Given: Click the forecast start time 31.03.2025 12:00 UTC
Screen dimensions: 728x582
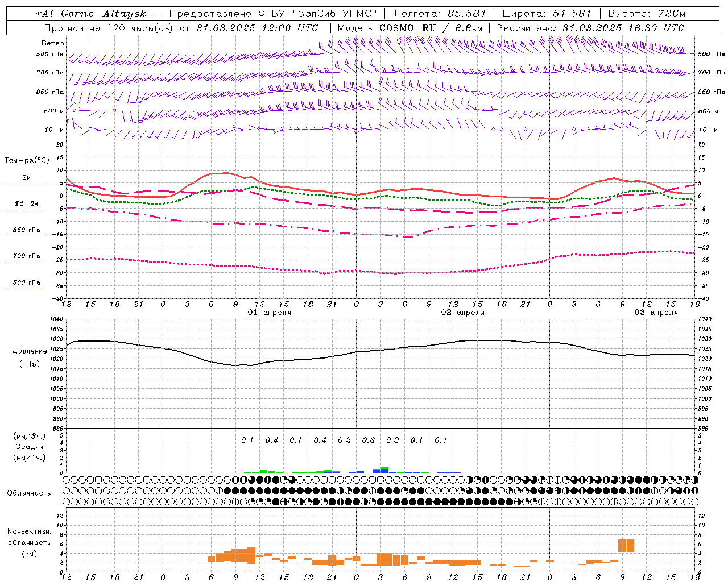Looking at the screenshot, I should click(257, 28).
